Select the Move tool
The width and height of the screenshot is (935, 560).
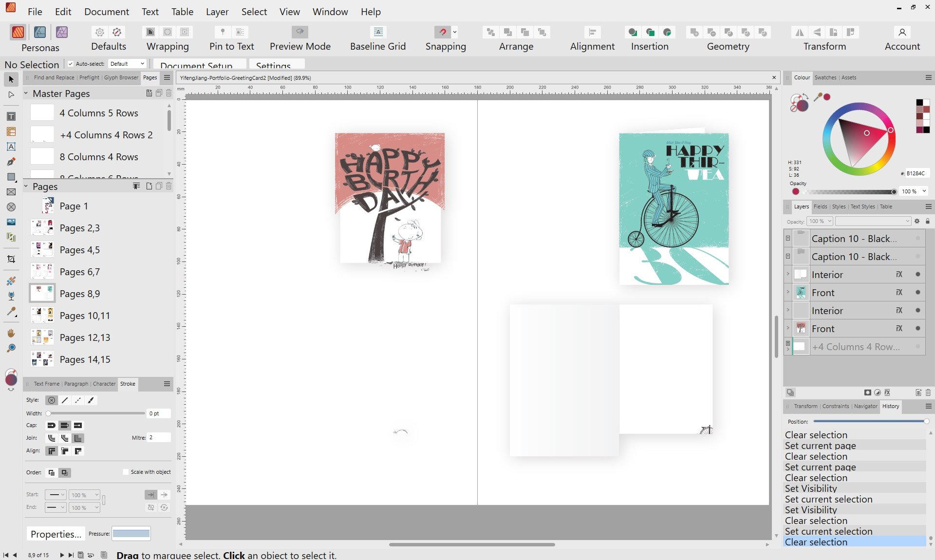click(x=11, y=79)
